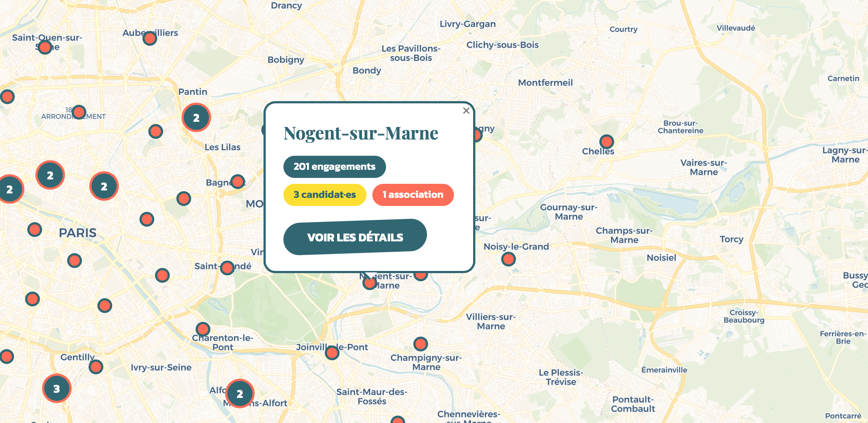Open the cluster marker near Maisons-Alfort
868x423 pixels.
click(240, 393)
